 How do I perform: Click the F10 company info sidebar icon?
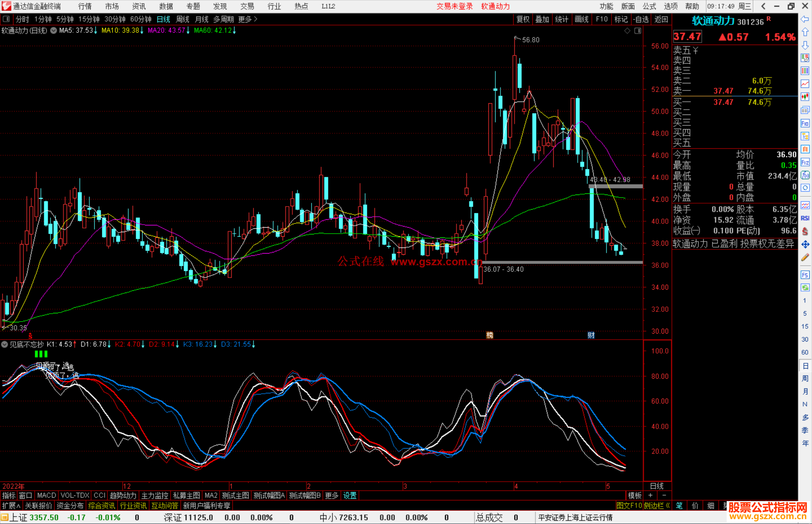(805, 123)
